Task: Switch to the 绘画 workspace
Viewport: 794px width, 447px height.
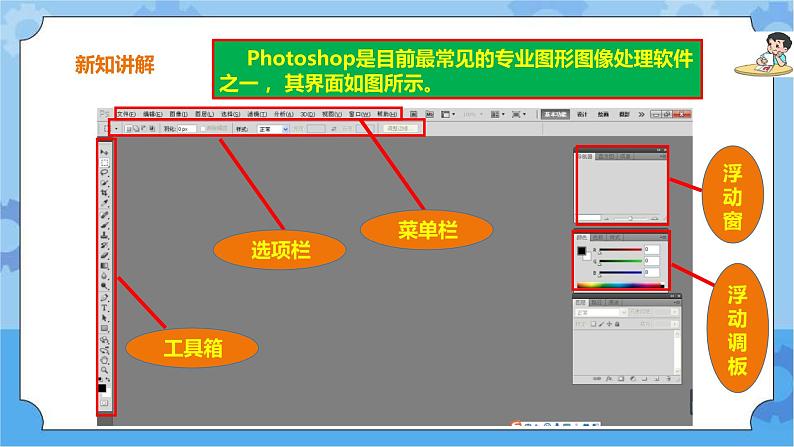Action: pyautogui.click(x=603, y=114)
